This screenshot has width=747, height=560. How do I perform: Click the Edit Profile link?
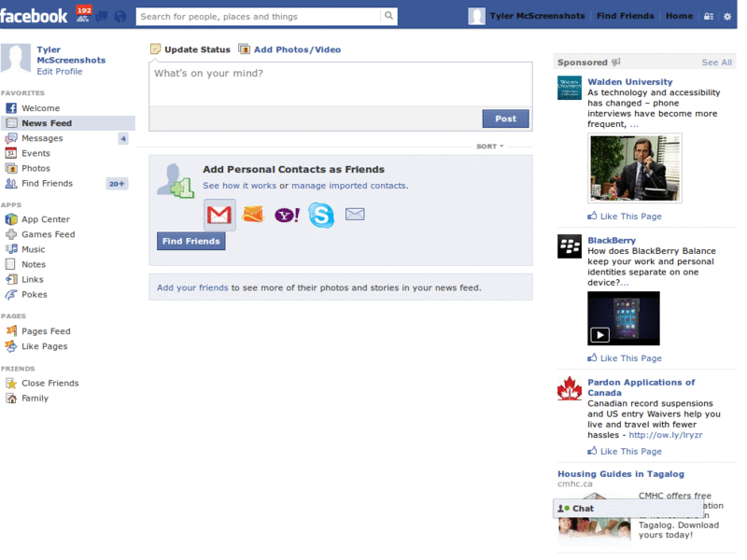point(60,72)
